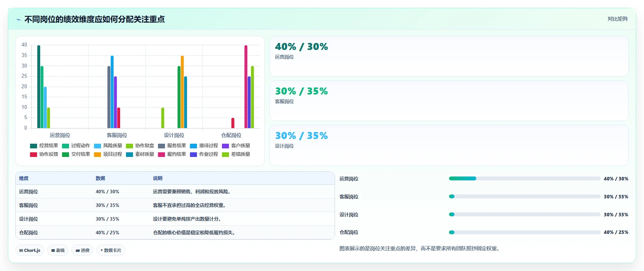The height and width of the screenshot is (271, 644).
Task: Toggle the 协作复盘 legend item
Action: click(140, 146)
